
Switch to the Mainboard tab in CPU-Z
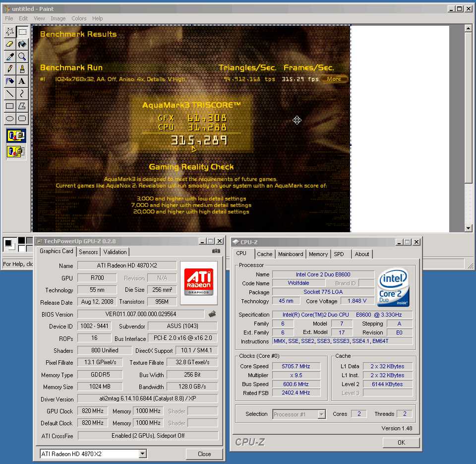click(x=291, y=254)
